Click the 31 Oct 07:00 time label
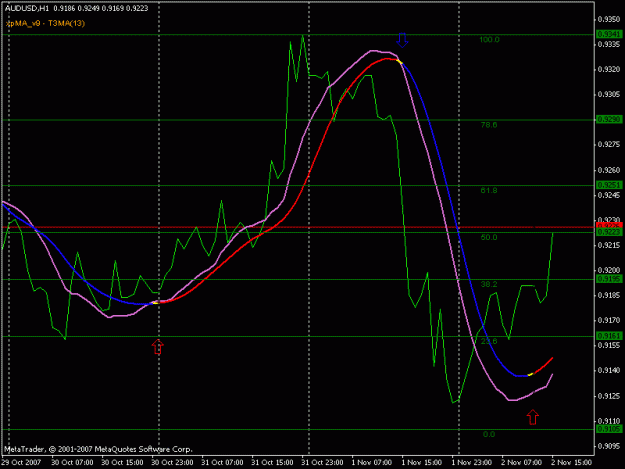Image resolution: width=625 pixels, height=469 pixels. pos(222,462)
